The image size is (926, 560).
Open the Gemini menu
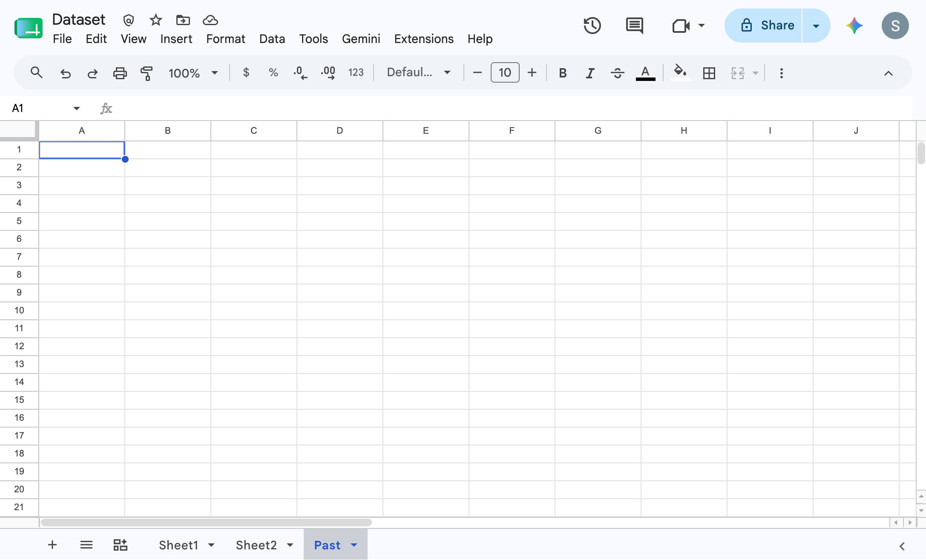point(361,39)
